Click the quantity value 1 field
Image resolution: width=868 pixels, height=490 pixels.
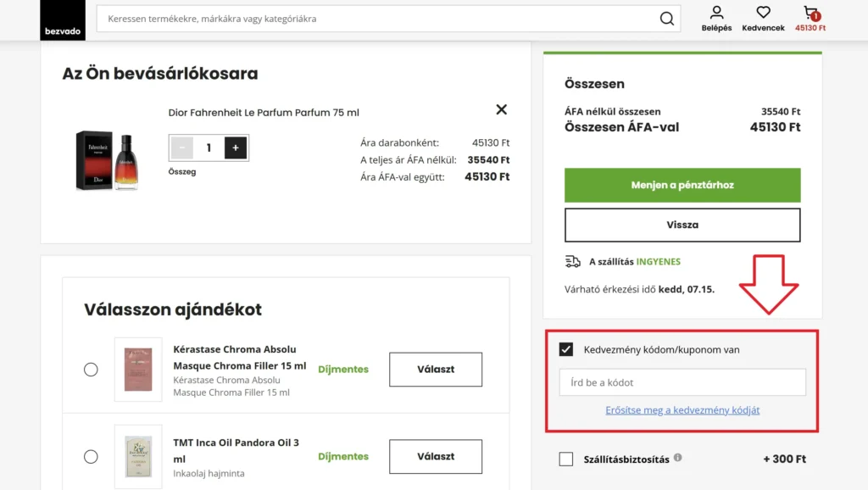(x=209, y=148)
